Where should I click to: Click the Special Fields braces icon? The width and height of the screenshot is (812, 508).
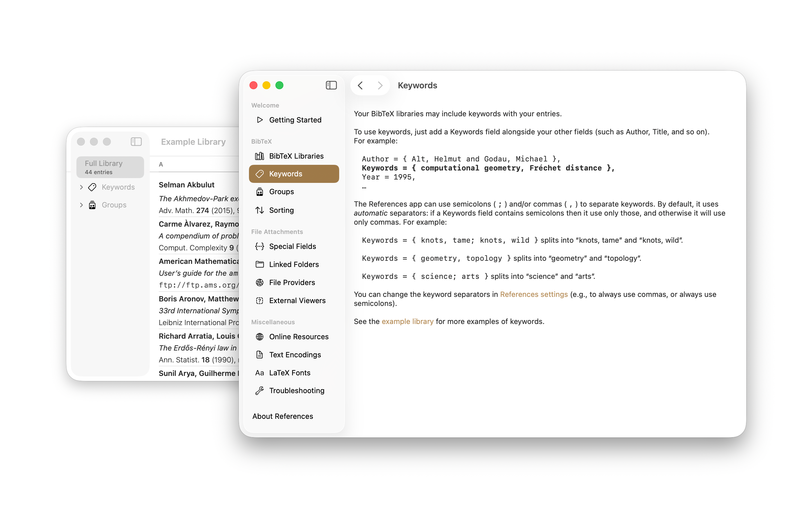tap(259, 246)
